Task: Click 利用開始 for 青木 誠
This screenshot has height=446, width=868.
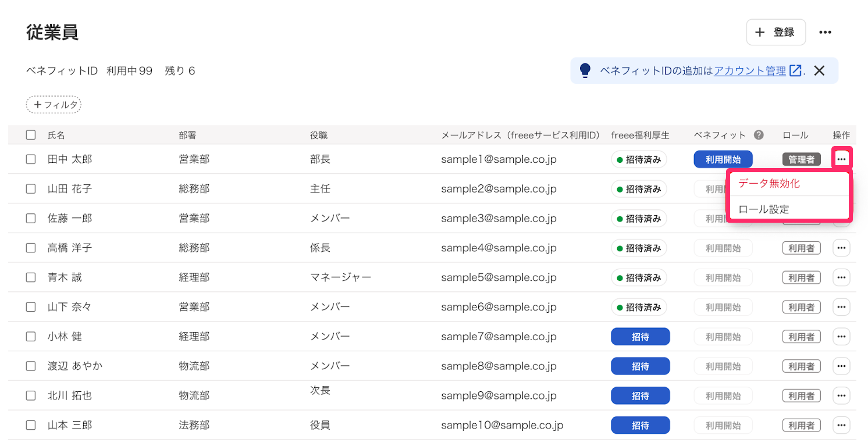Action: [x=723, y=278]
